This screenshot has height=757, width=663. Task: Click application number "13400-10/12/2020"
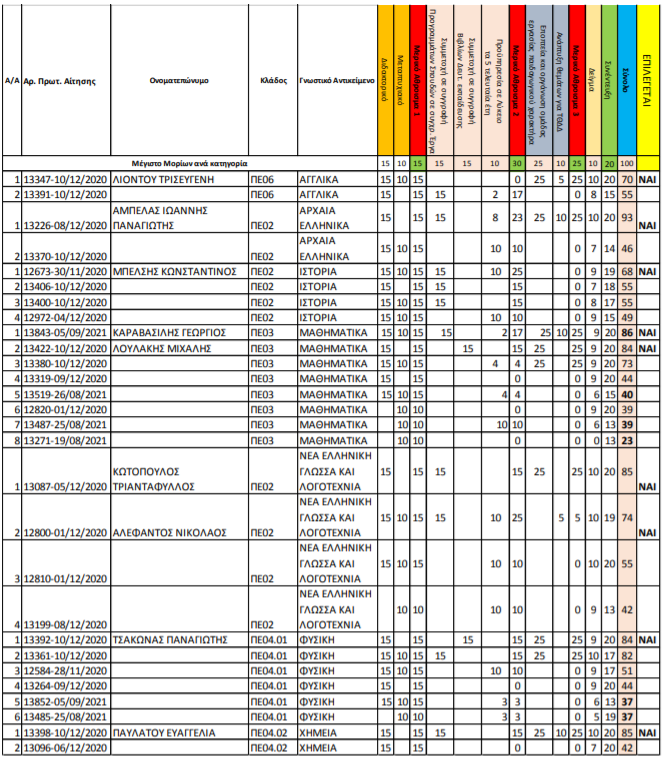pyautogui.click(x=65, y=302)
